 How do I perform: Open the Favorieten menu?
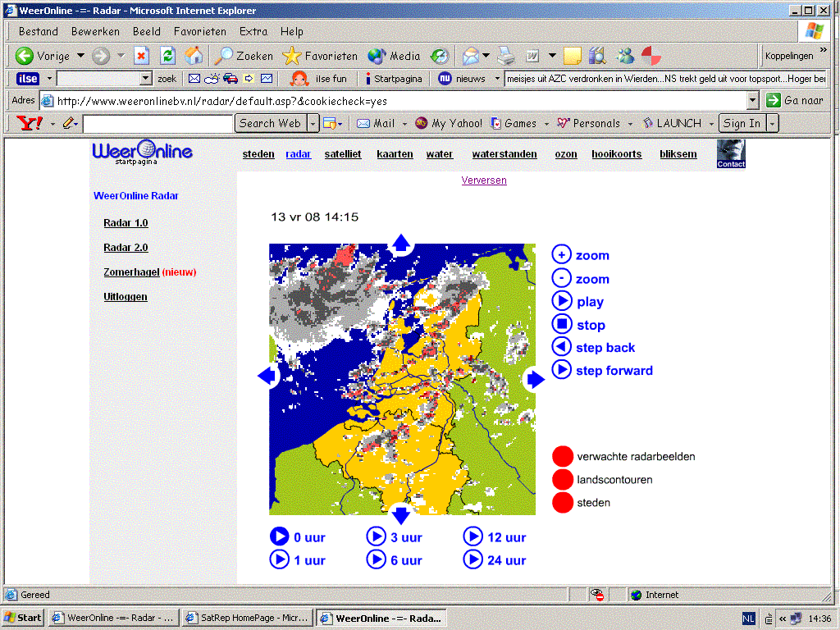click(x=200, y=32)
